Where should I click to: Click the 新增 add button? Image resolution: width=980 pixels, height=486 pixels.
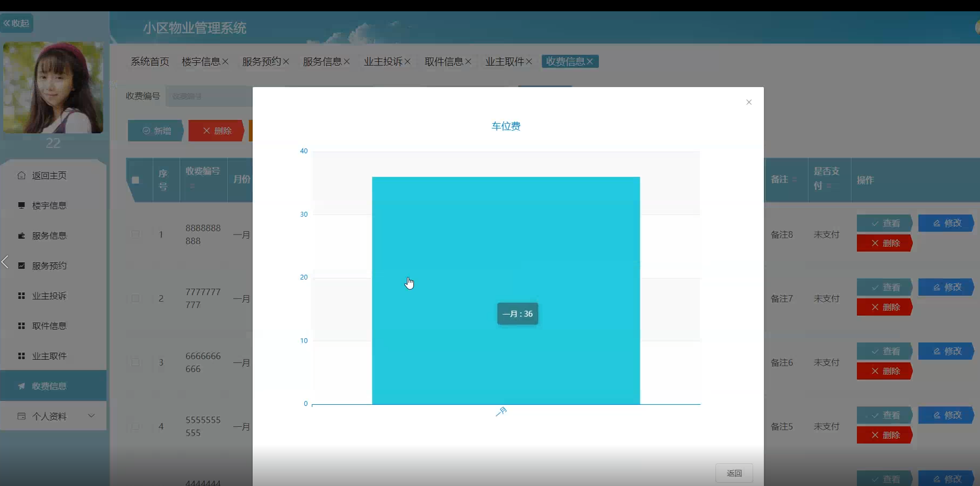tap(156, 131)
